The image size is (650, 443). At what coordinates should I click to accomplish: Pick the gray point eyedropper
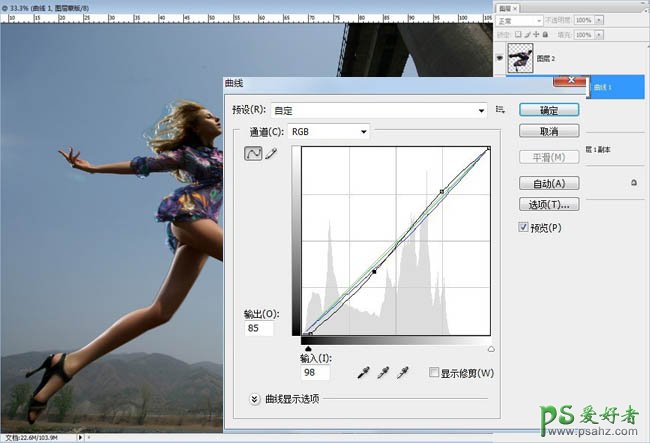tap(384, 372)
